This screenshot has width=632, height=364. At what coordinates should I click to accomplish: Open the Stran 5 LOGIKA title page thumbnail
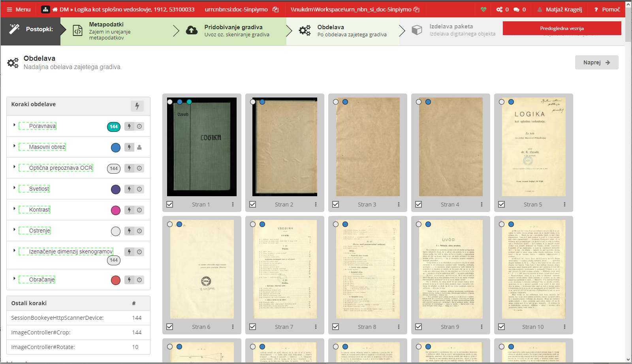(x=534, y=147)
